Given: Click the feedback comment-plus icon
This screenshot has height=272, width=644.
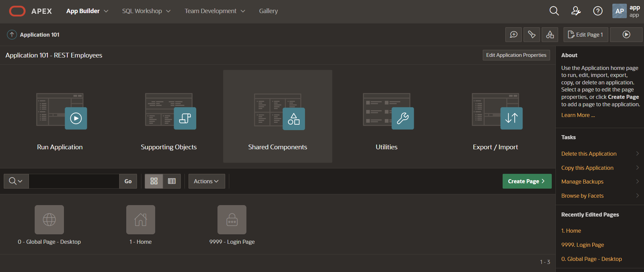Looking at the screenshot, I should (514, 35).
